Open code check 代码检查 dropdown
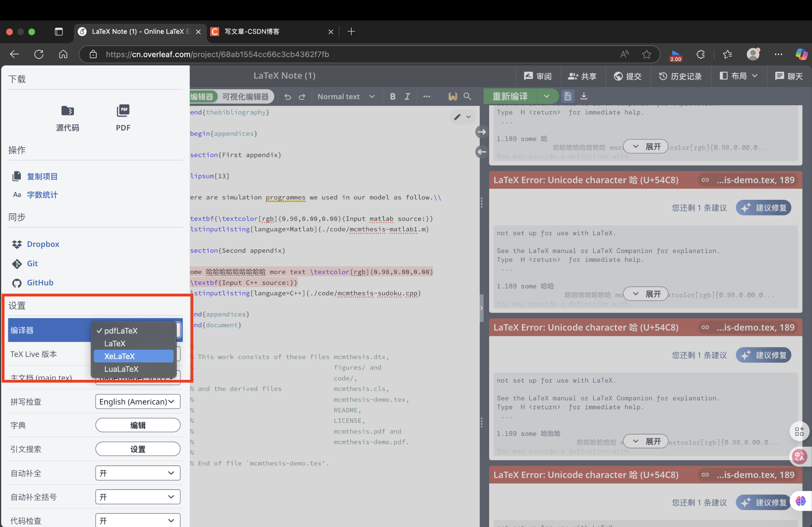This screenshot has height=527, width=812. 138,520
